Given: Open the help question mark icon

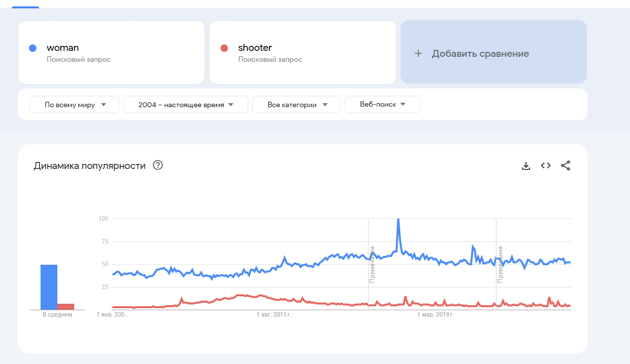Looking at the screenshot, I should coord(158,165).
